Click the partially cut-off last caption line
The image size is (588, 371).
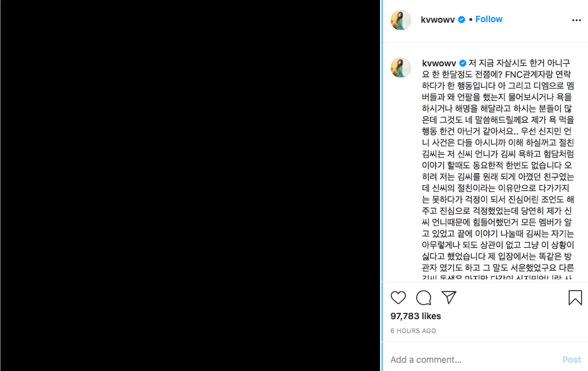pos(497,277)
